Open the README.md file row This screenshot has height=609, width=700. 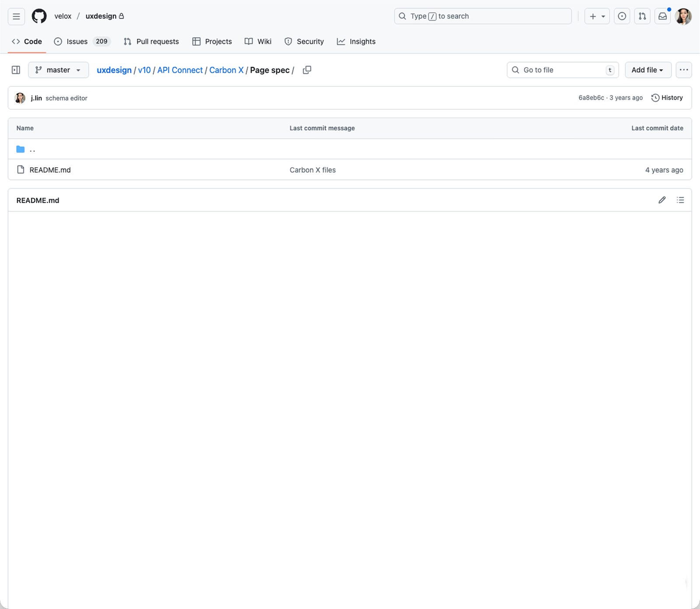pyautogui.click(x=350, y=170)
